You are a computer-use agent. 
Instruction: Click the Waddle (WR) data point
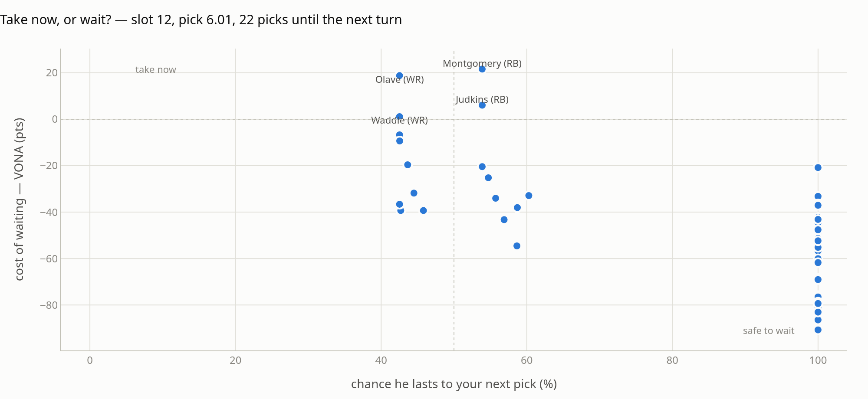399,117
